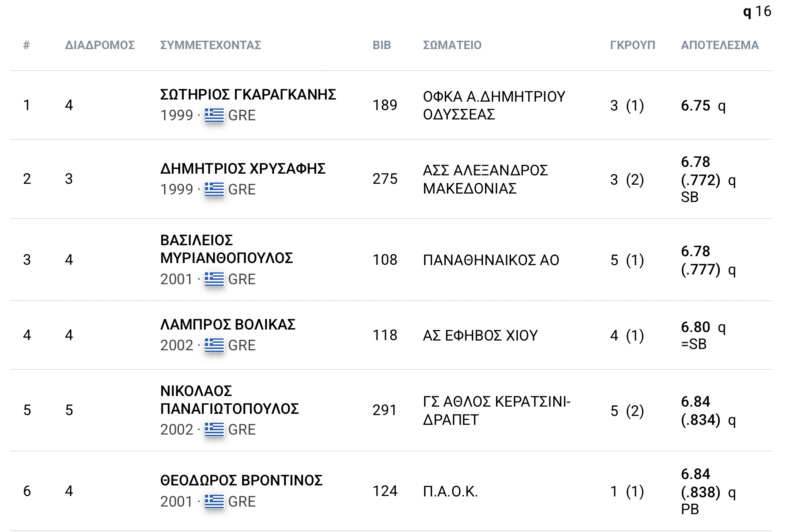Click Greek flag icon for ΛΑΜΠΡΟΣ ΒΟΛΙΚΑΣ
This screenshot has width=788, height=532.
pos(214,345)
